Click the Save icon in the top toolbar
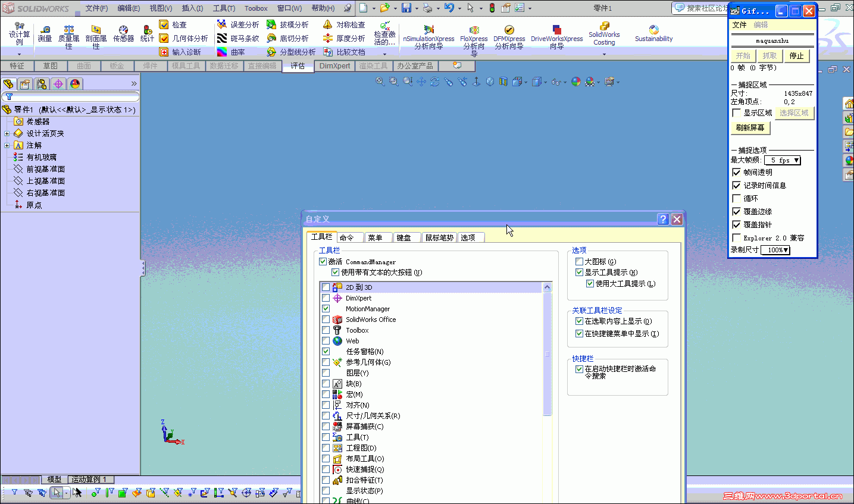 [406, 8]
